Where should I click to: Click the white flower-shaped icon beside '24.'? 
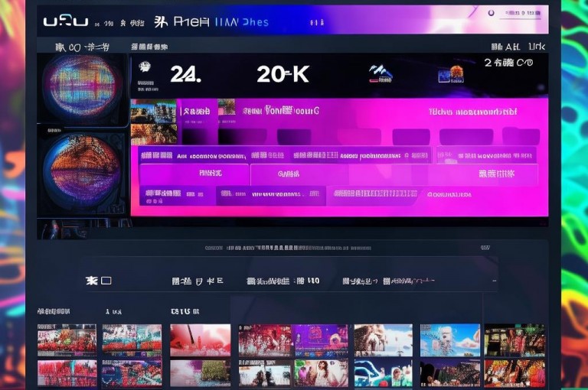(145, 67)
